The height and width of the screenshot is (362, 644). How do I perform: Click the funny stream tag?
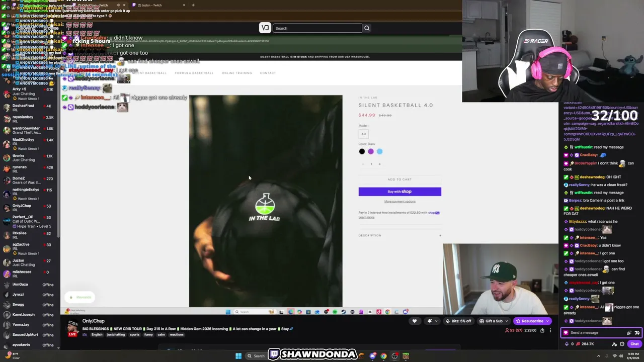coord(149,335)
